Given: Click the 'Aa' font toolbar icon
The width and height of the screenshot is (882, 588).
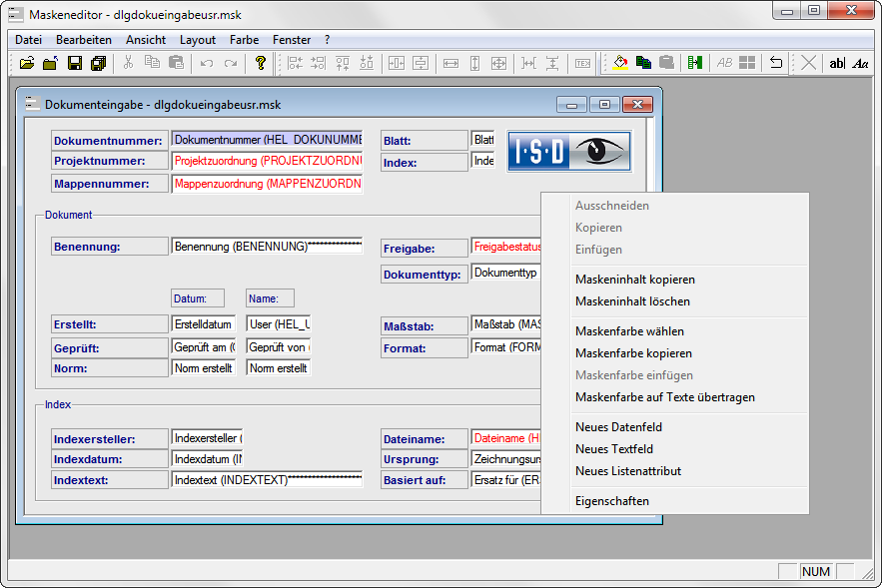Looking at the screenshot, I should [860, 63].
